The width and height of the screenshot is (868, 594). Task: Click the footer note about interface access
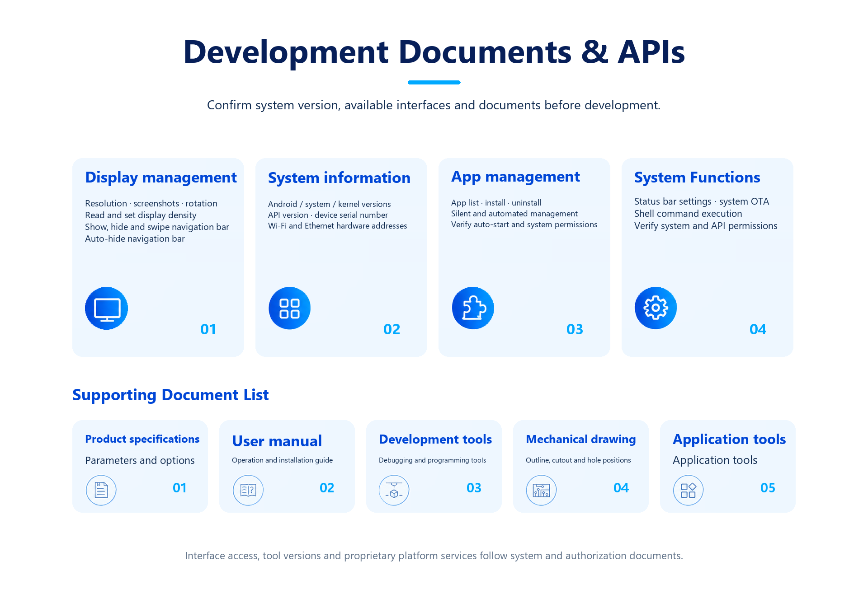434,556
